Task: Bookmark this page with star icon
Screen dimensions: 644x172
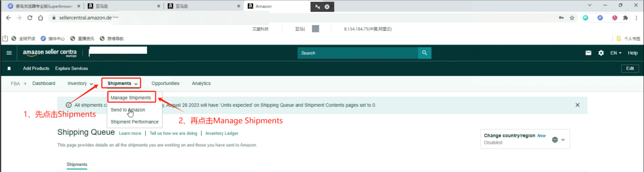Action: [x=572, y=18]
